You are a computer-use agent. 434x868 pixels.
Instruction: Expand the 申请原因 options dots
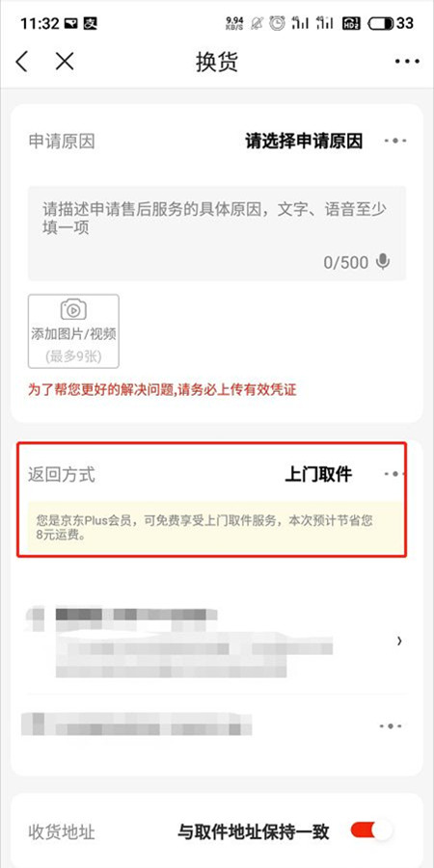(x=395, y=142)
